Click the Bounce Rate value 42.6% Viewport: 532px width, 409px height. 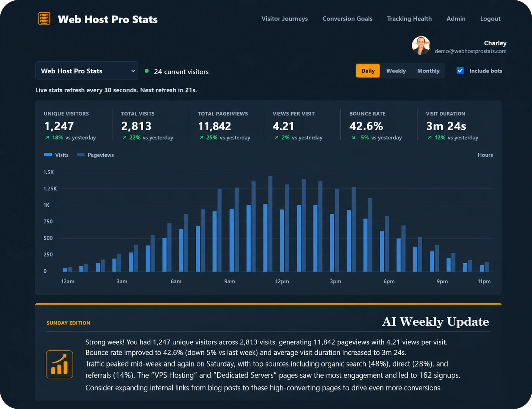366,126
